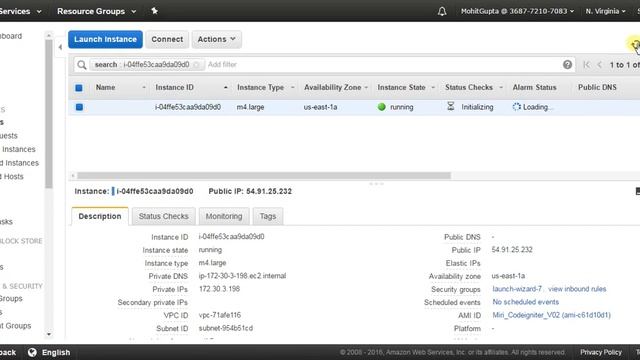Remove the search filter tag
This screenshot has height=360, width=640.
(196, 64)
